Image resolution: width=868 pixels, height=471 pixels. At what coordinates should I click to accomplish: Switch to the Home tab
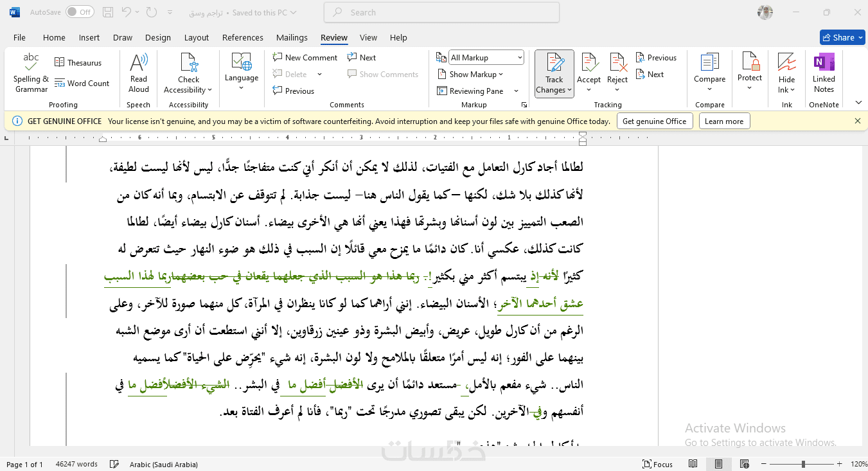tap(54, 37)
